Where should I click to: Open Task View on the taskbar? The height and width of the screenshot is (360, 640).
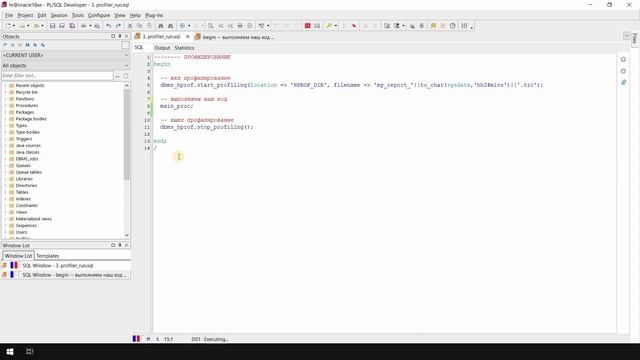pos(29,351)
